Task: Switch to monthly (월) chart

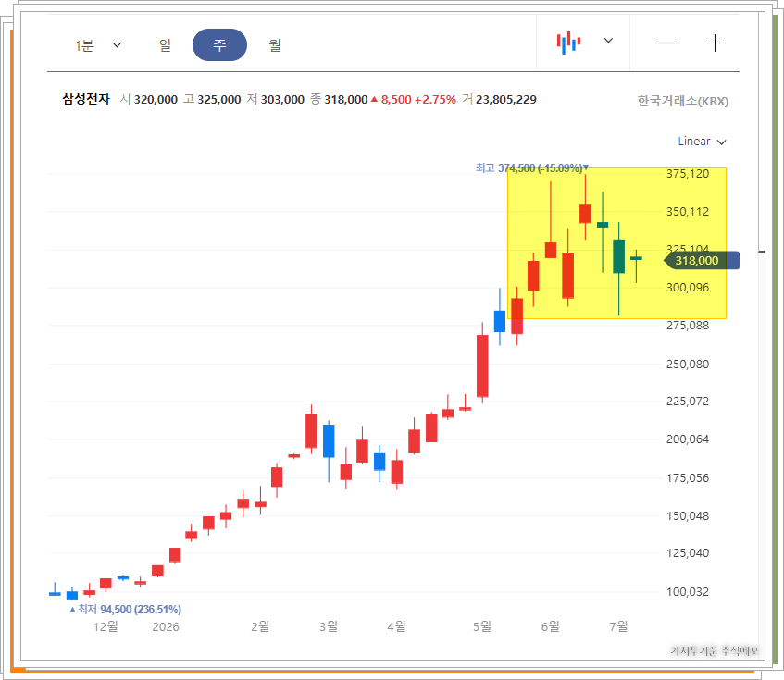Action: (275, 45)
